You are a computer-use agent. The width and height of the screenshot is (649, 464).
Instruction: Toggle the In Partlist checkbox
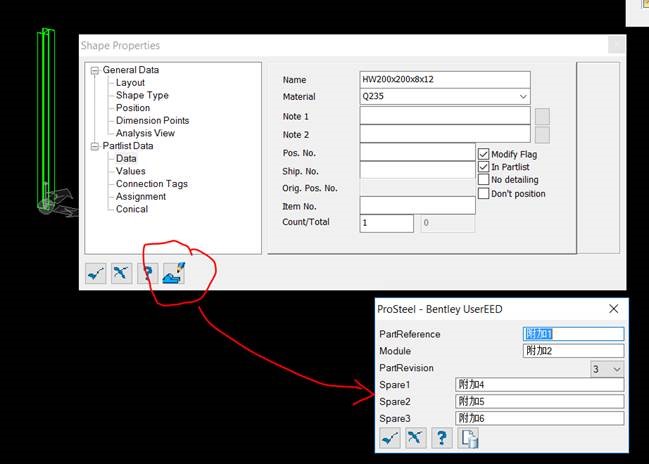click(483, 167)
